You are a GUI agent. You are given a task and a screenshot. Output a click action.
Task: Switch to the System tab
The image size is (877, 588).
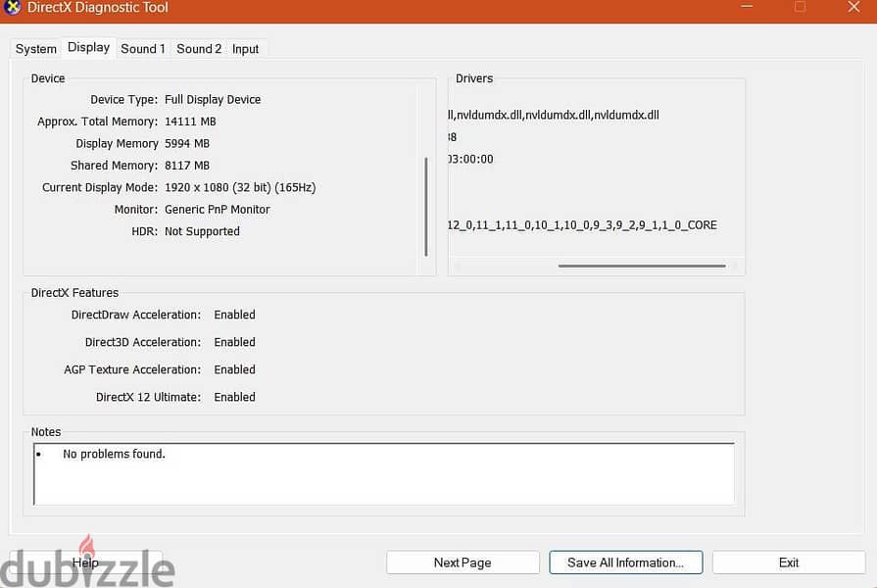(36, 49)
